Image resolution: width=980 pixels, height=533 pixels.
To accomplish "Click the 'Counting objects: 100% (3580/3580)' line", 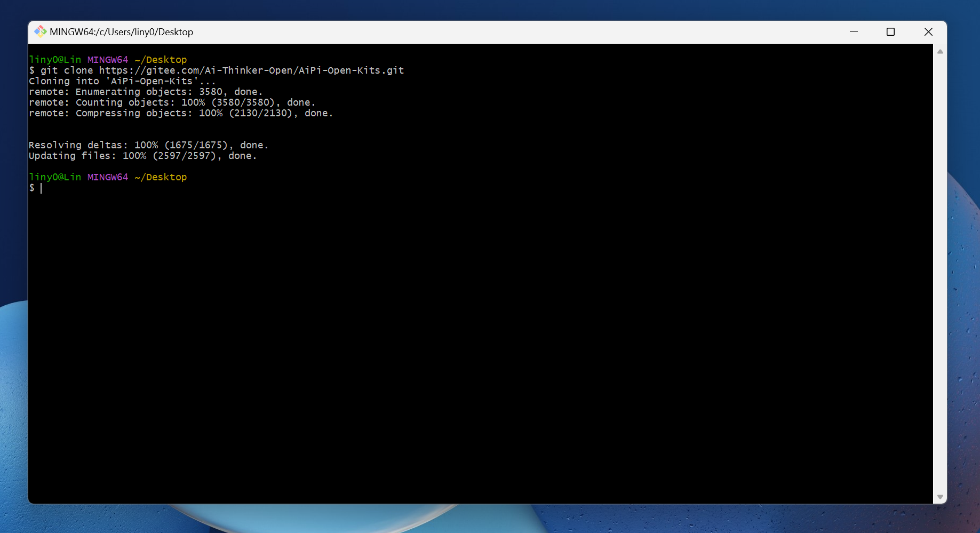I will pos(172,102).
